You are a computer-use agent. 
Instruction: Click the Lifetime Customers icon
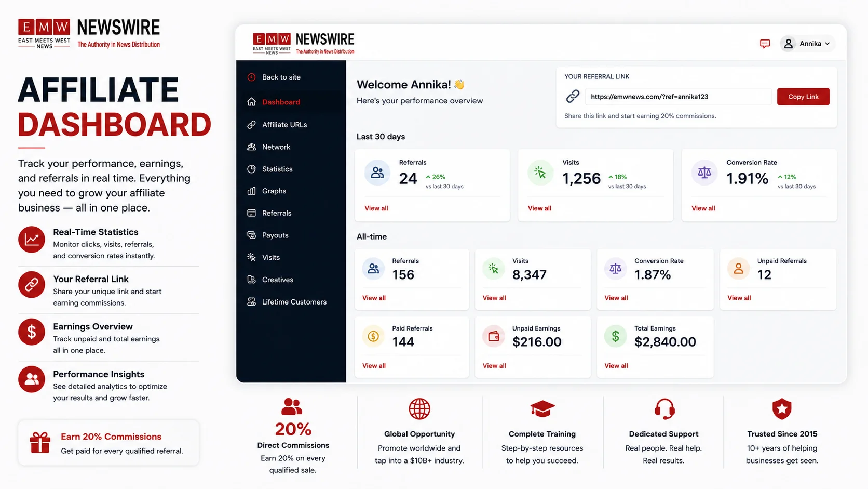pyautogui.click(x=252, y=302)
